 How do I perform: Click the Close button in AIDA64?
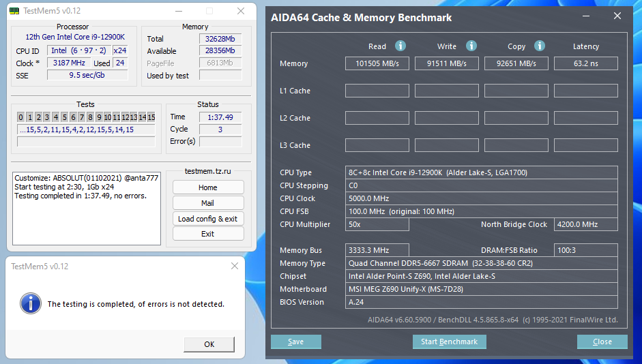[602, 342]
